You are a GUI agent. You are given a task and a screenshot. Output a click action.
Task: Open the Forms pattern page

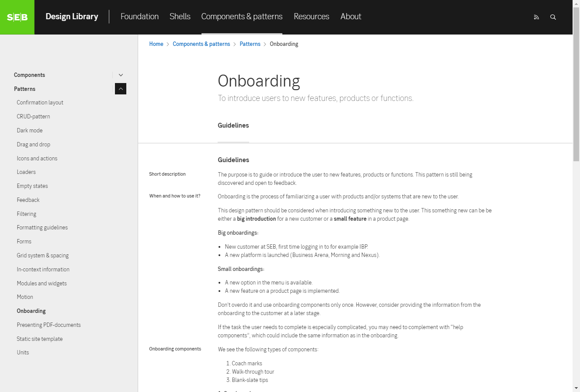pos(24,241)
